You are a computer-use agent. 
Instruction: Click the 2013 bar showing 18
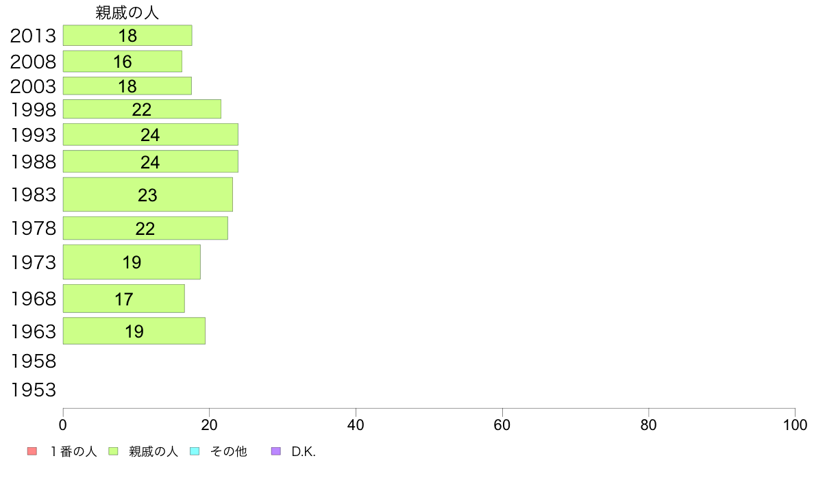[127, 36]
